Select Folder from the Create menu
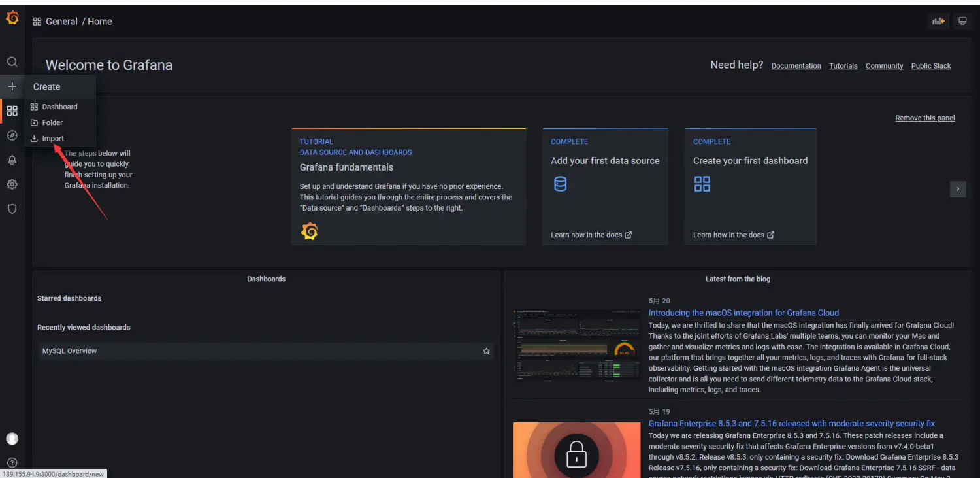The width and height of the screenshot is (980, 478). (x=52, y=122)
